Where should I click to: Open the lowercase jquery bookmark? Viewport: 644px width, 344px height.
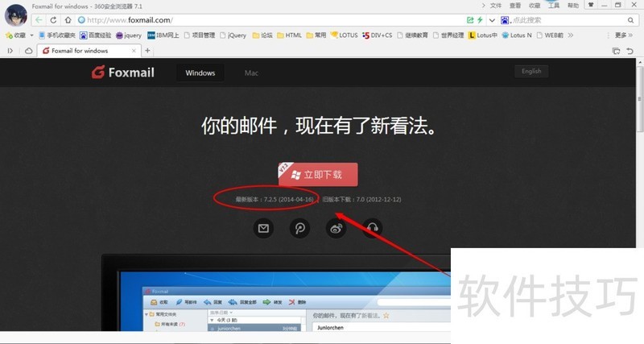click(x=129, y=35)
